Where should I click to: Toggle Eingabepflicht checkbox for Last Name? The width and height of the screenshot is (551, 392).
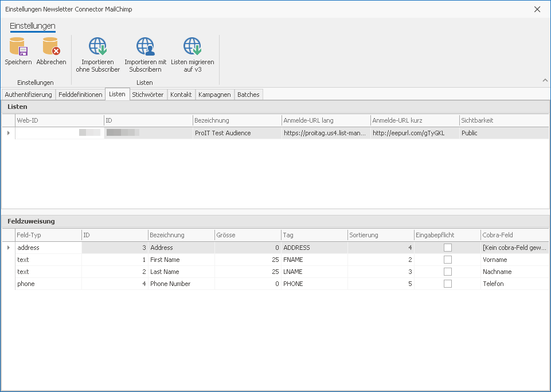tap(447, 272)
